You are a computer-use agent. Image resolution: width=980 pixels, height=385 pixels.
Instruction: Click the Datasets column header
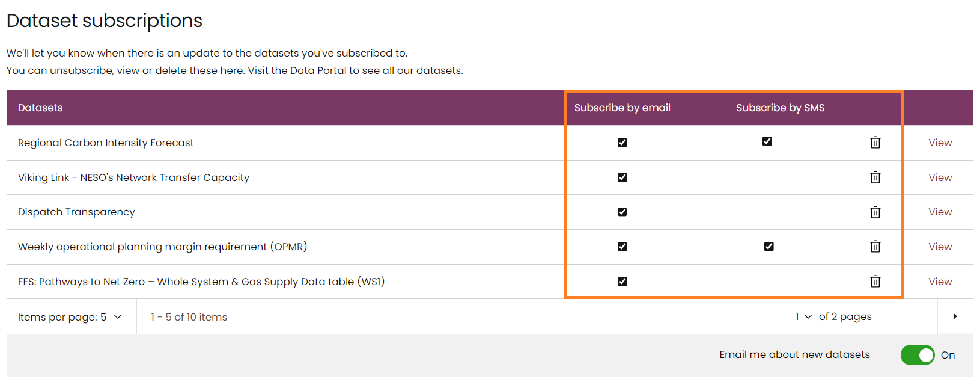40,108
